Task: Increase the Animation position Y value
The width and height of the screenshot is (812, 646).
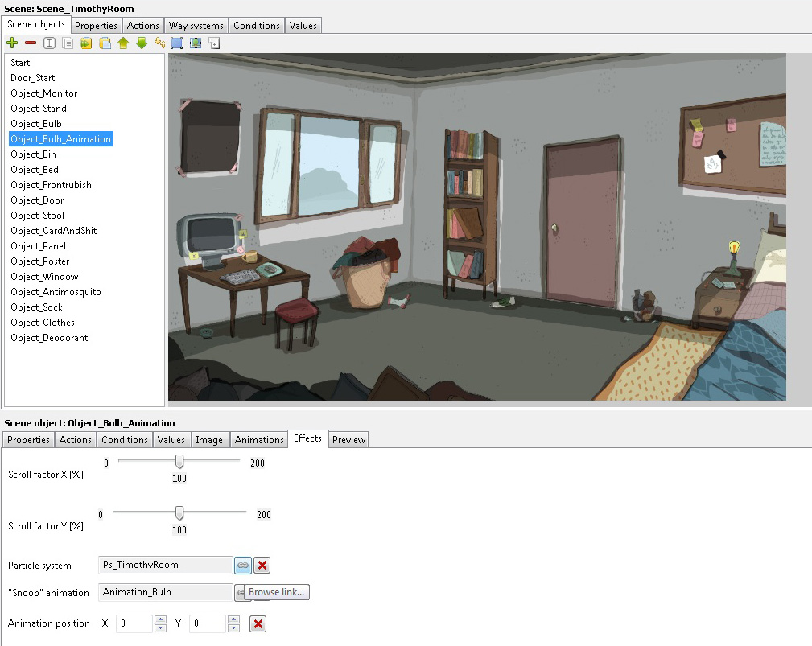Action: coord(234,619)
